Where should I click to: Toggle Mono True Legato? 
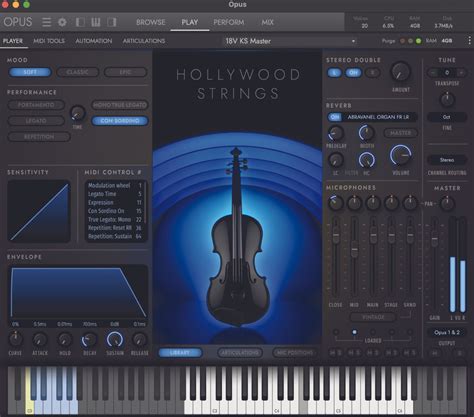point(120,105)
